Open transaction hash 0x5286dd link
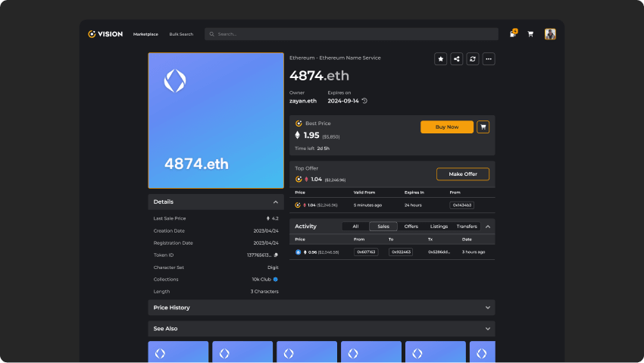The width and height of the screenshot is (644, 363). (439, 252)
